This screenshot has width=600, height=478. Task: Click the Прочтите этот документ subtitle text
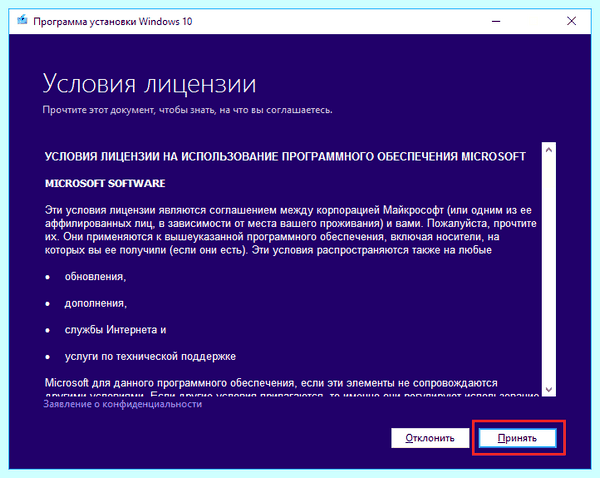188,110
